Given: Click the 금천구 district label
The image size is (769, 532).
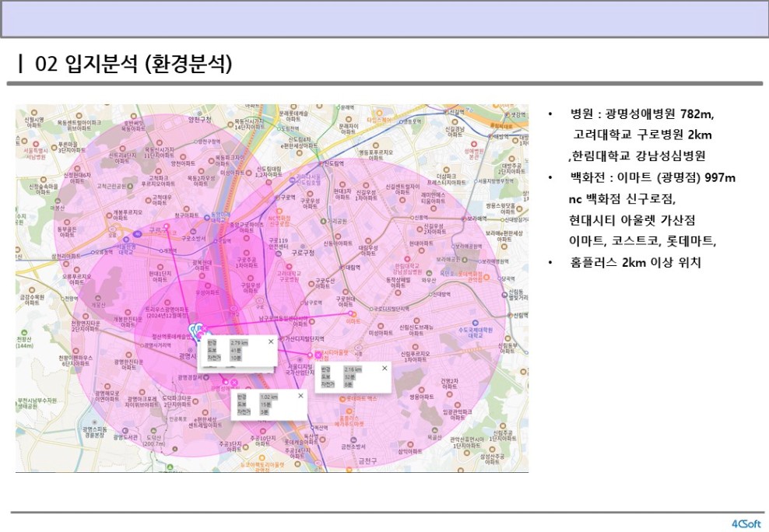Looking at the screenshot, I should tap(367, 461).
